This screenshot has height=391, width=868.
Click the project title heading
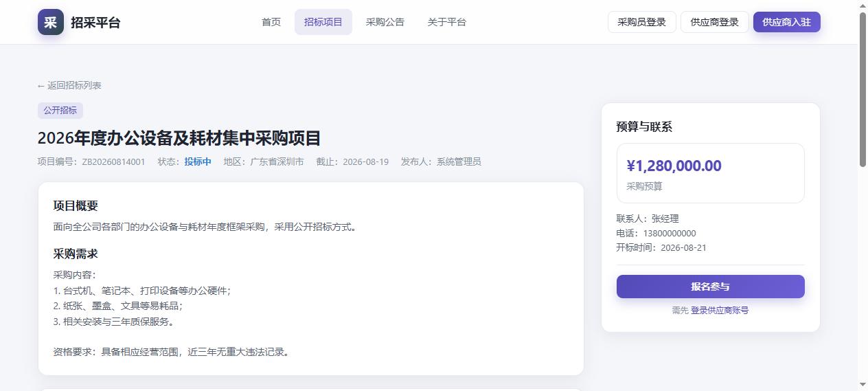point(179,138)
